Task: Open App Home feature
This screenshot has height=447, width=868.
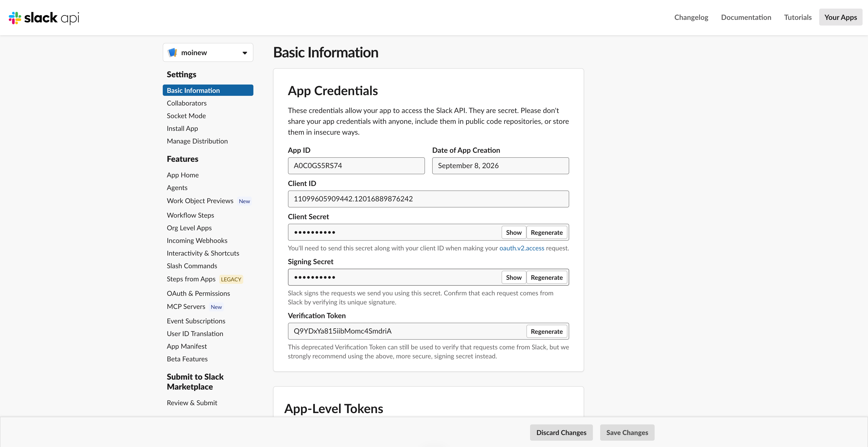Action: (x=183, y=175)
